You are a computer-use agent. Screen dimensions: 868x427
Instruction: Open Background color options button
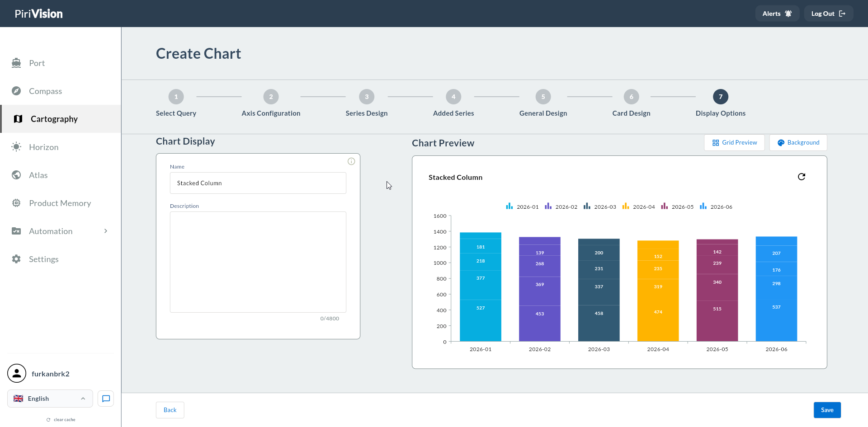click(x=798, y=142)
